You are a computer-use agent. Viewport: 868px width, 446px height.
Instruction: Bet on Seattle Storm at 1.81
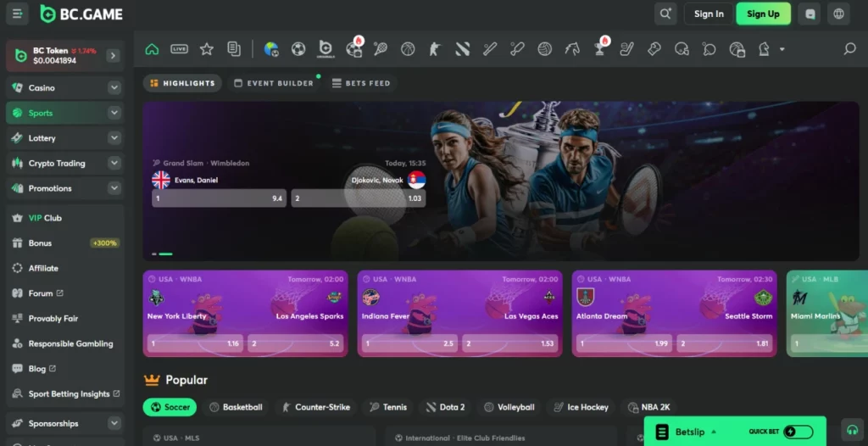[x=725, y=343]
